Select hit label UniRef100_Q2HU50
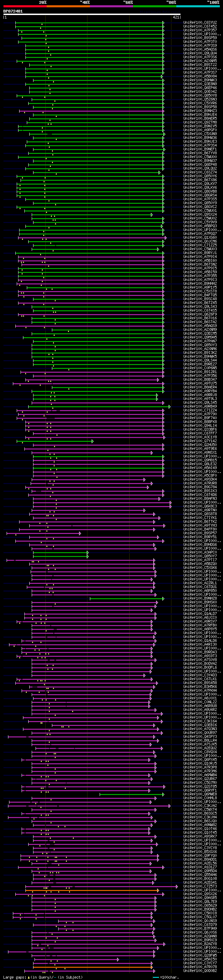This screenshot has height=980, width=223. point(200,445)
